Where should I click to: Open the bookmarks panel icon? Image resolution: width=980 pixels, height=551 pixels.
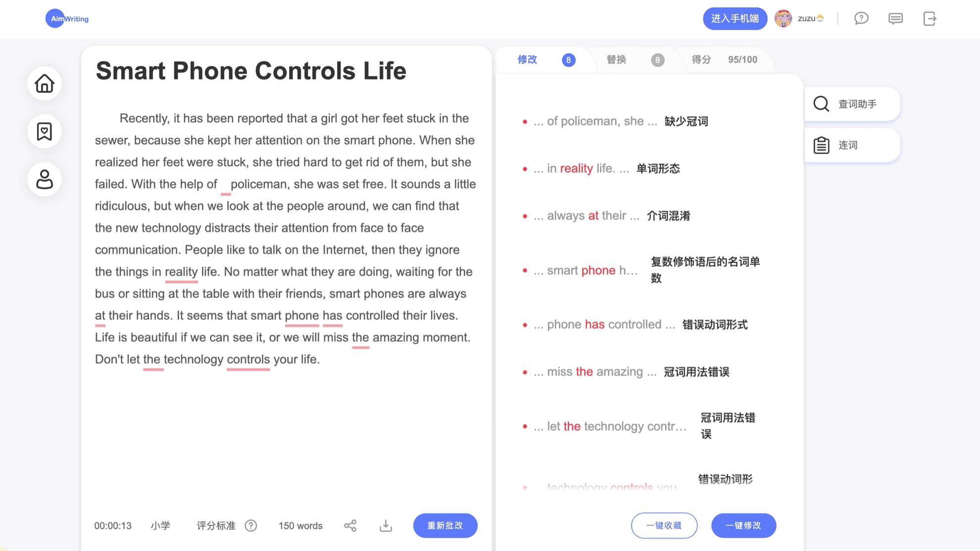[x=45, y=131]
